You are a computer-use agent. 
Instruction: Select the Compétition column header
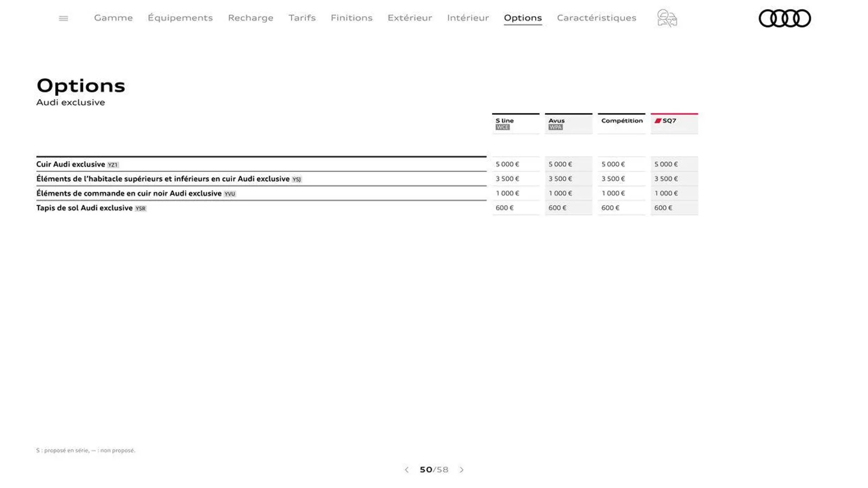pyautogui.click(x=621, y=123)
